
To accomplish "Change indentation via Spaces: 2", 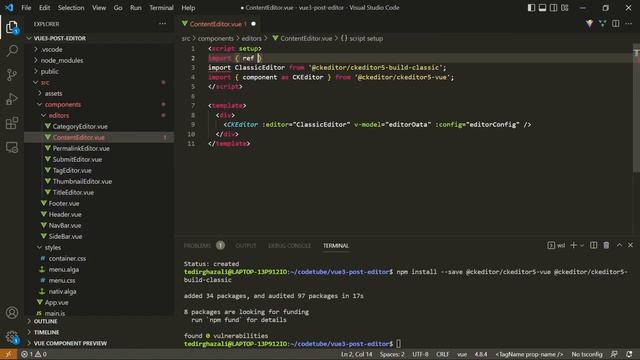I will pos(392,354).
